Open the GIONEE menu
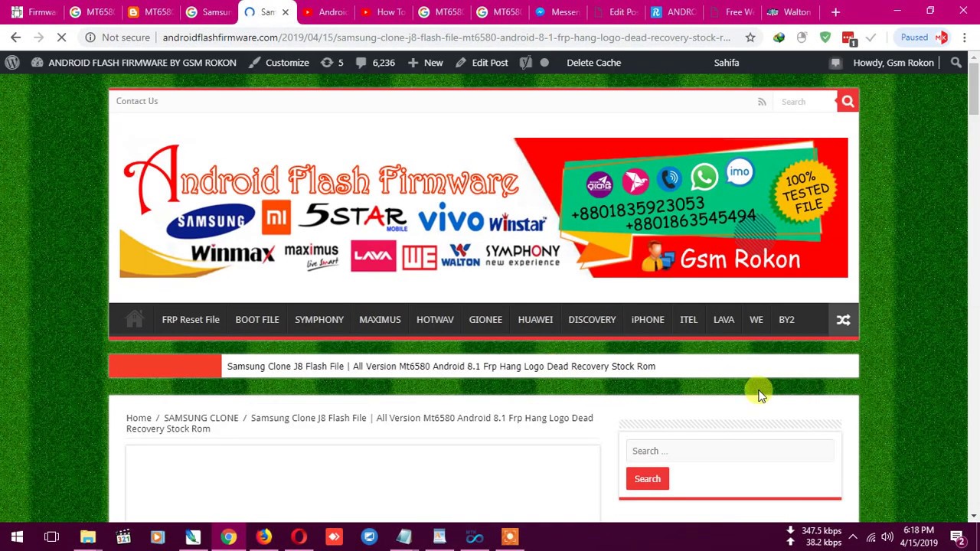 (x=485, y=319)
